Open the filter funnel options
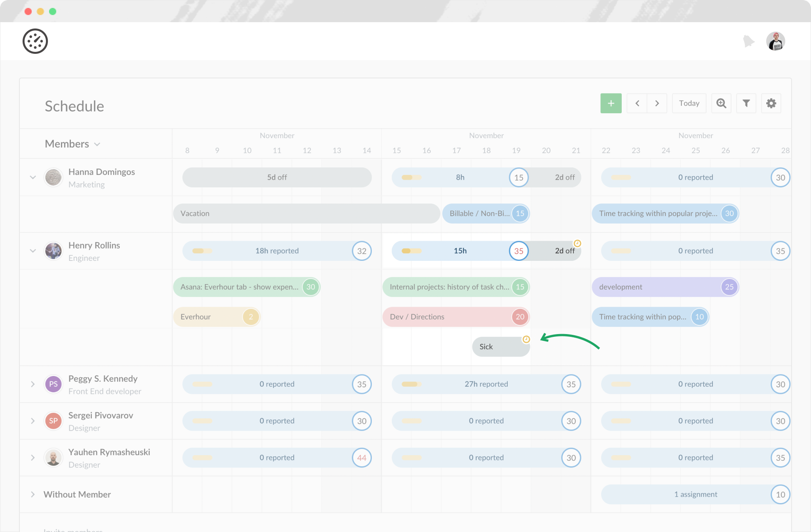Image resolution: width=811 pixels, height=532 pixels. point(746,103)
